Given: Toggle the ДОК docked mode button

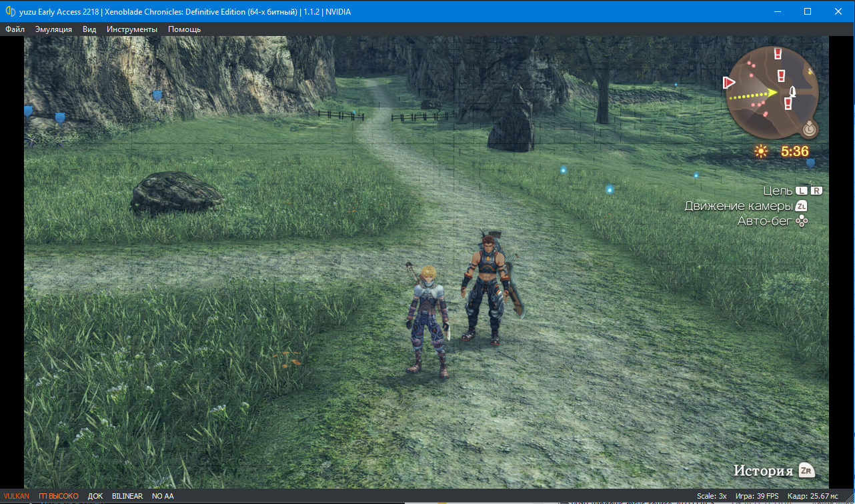Looking at the screenshot, I should point(95,496).
